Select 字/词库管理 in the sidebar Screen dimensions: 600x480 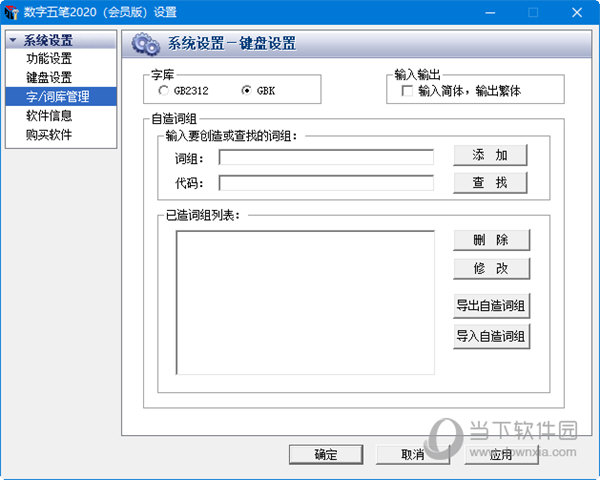tap(61, 96)
